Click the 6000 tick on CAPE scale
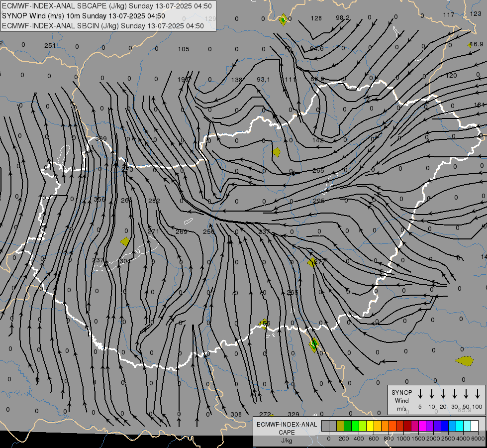 pyautogui.click(x=479, y=439)
